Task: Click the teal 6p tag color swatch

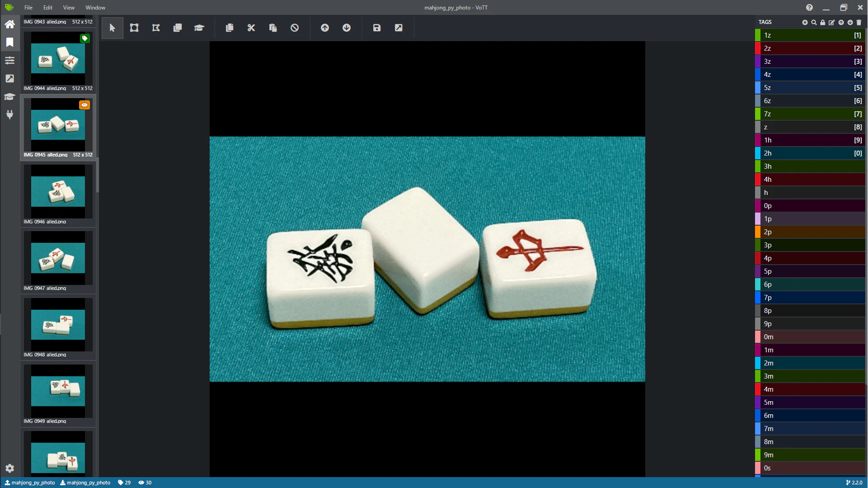Action: coord(758,284)
